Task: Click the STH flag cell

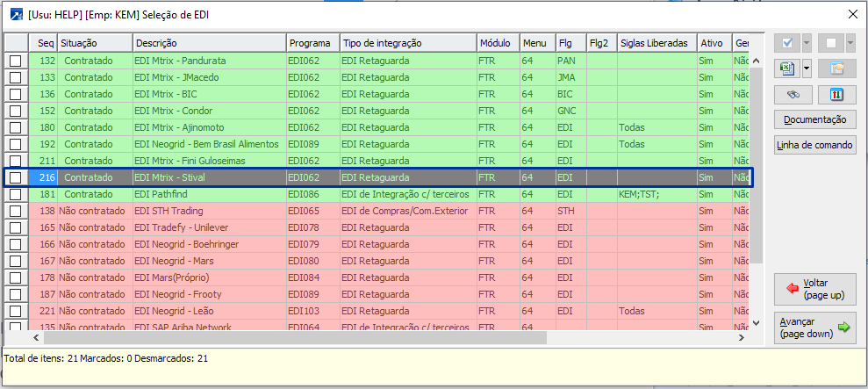Action: pos(571,211)
